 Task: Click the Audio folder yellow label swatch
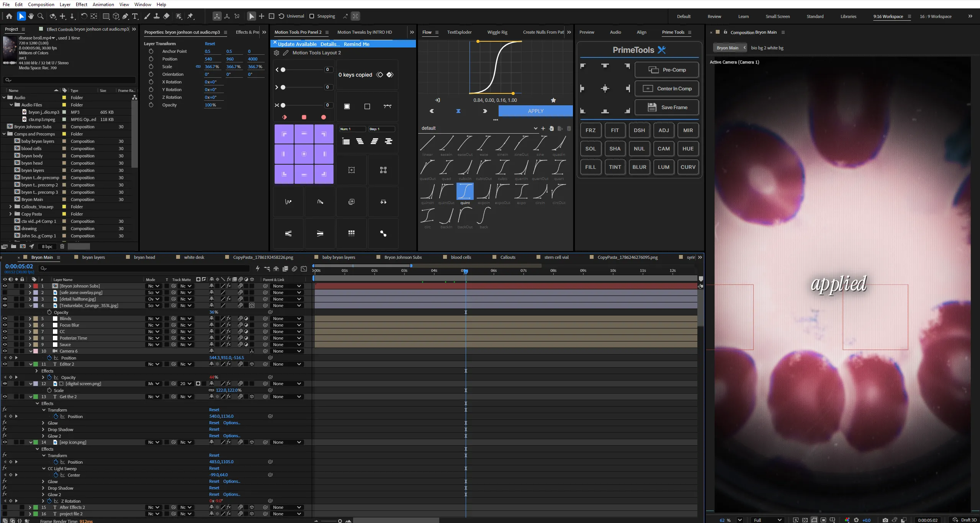(x=64, y=98)
